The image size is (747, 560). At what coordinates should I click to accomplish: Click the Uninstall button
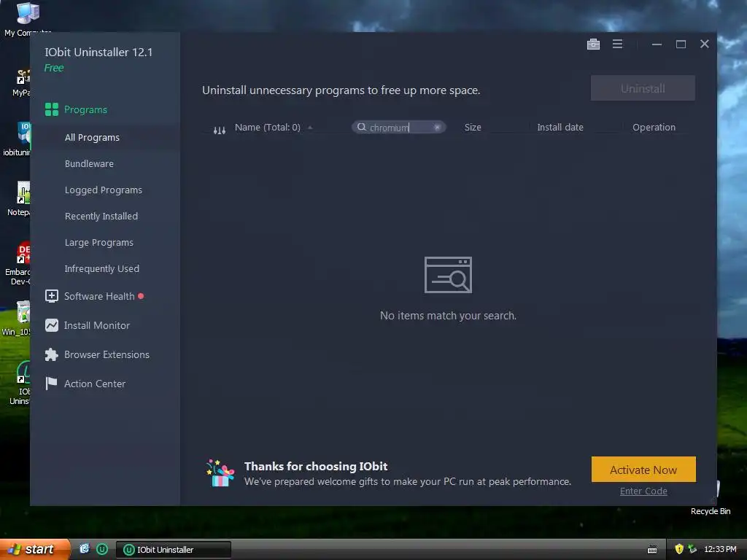pyautogui.click(x=643, y=88)
